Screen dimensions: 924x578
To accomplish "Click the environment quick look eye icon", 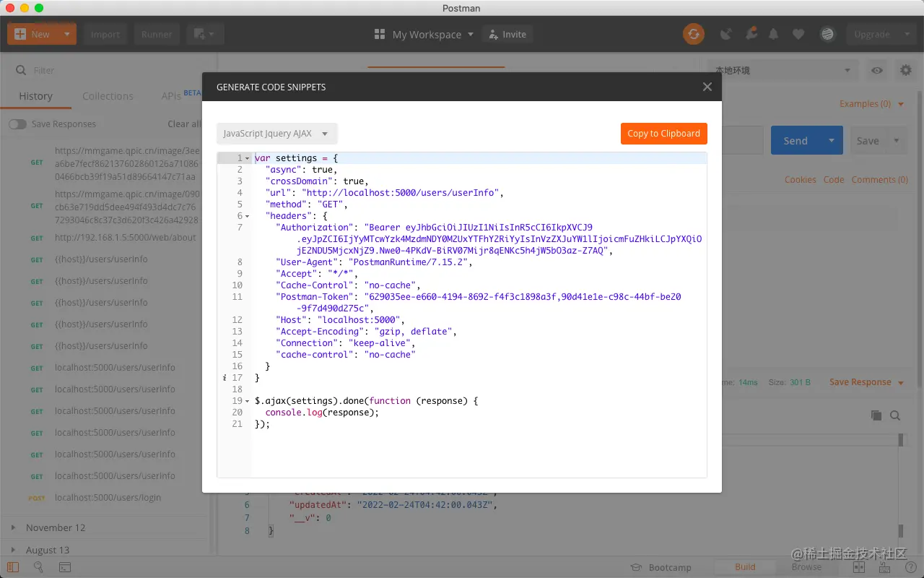I will pyautogui.click(x=877, y=70).
